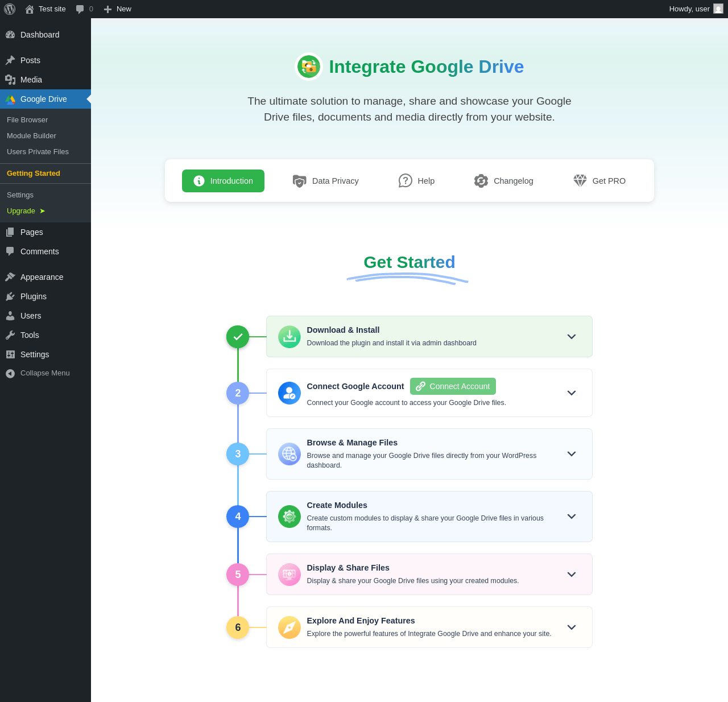Click the user avatar in the admin bar
This screenshot has height=702, width=728.
coord(718,9)
